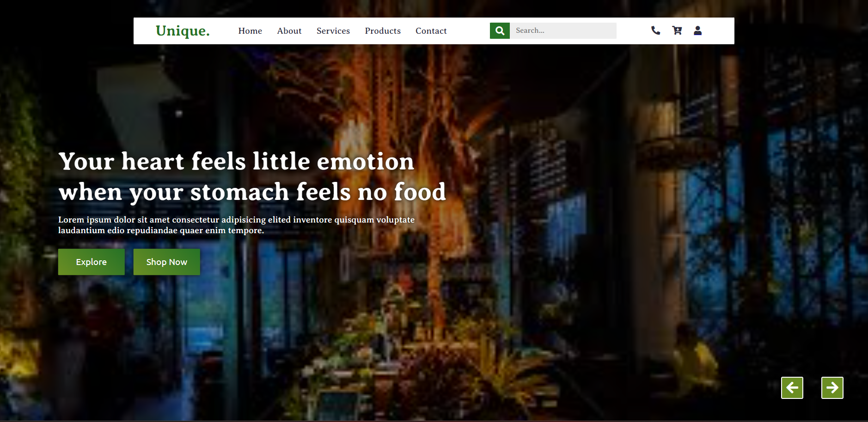The height and width of the screenshot is (422, 868).
Task: Click the Shop Now button
Action: (x=167, y=262)
